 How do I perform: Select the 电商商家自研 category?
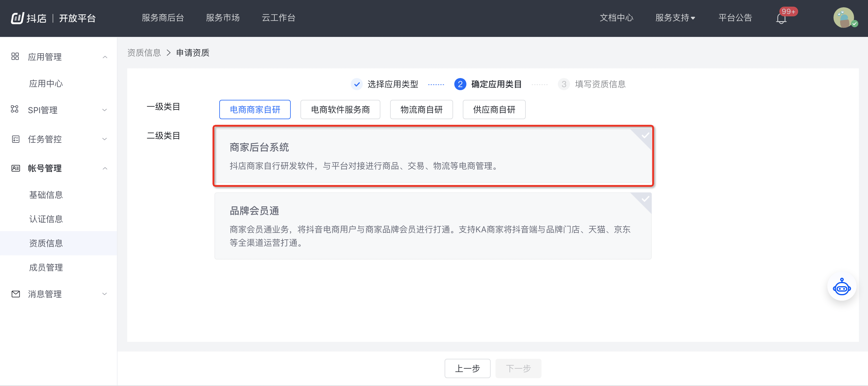[255, 110]
